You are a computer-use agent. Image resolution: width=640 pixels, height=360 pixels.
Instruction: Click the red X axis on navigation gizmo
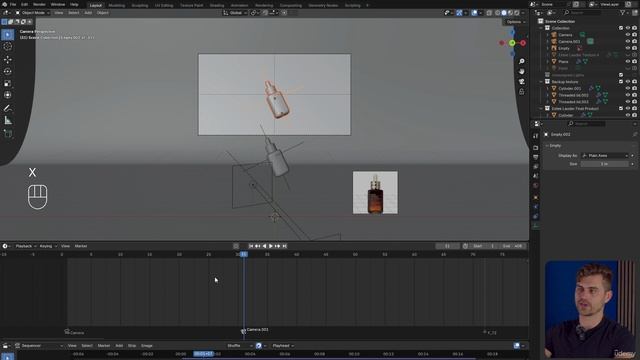click(x=523, y=43)
